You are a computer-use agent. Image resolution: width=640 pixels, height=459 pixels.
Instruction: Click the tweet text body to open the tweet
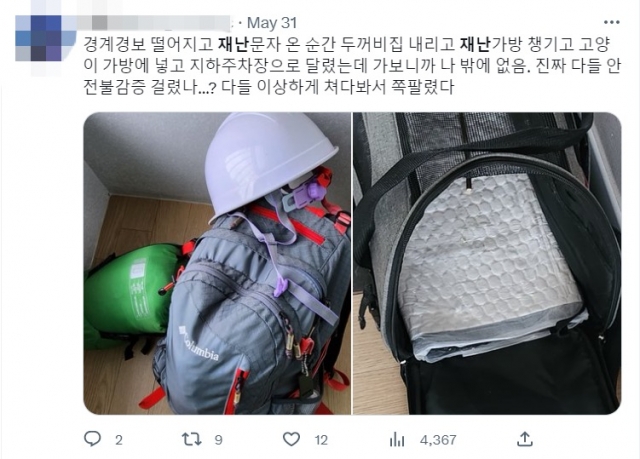tap(352, 66)
